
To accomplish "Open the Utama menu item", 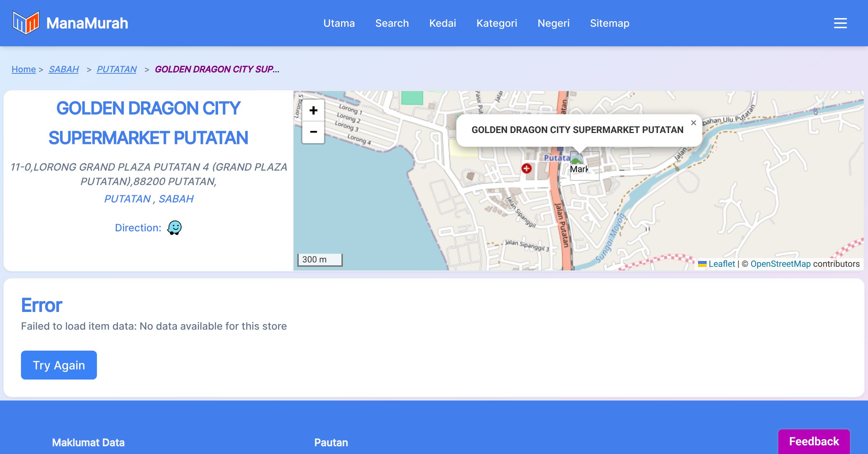I will click(339, 23).
